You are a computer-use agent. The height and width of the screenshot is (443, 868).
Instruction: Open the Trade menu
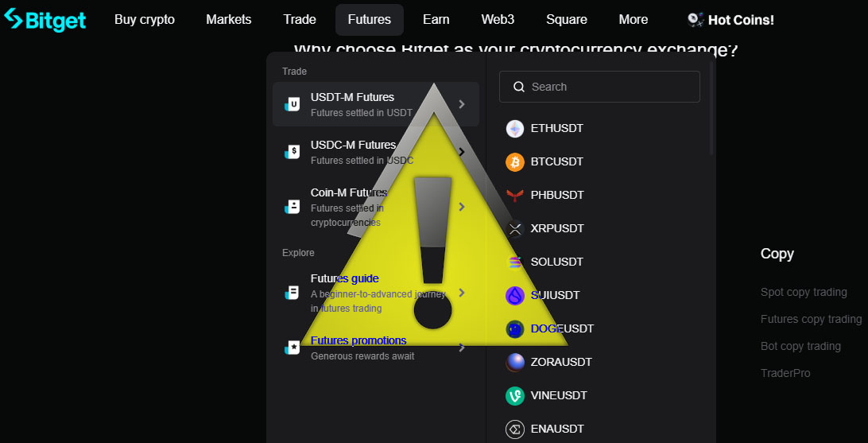point(300,20)
